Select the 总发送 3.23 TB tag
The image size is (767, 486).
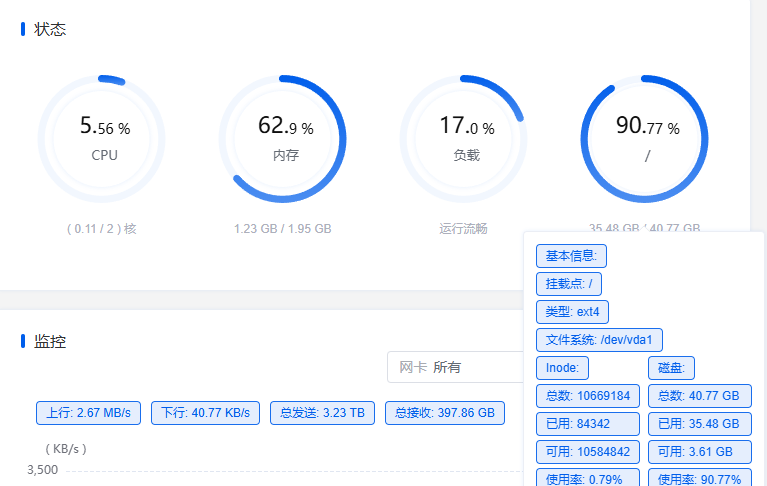pyautogui.click(x=323, y=413)
